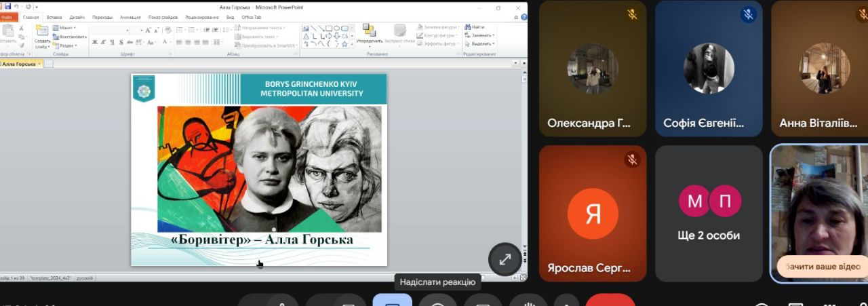Apply bold with the Ж button
868x306 pixels.
pos(94,42)
